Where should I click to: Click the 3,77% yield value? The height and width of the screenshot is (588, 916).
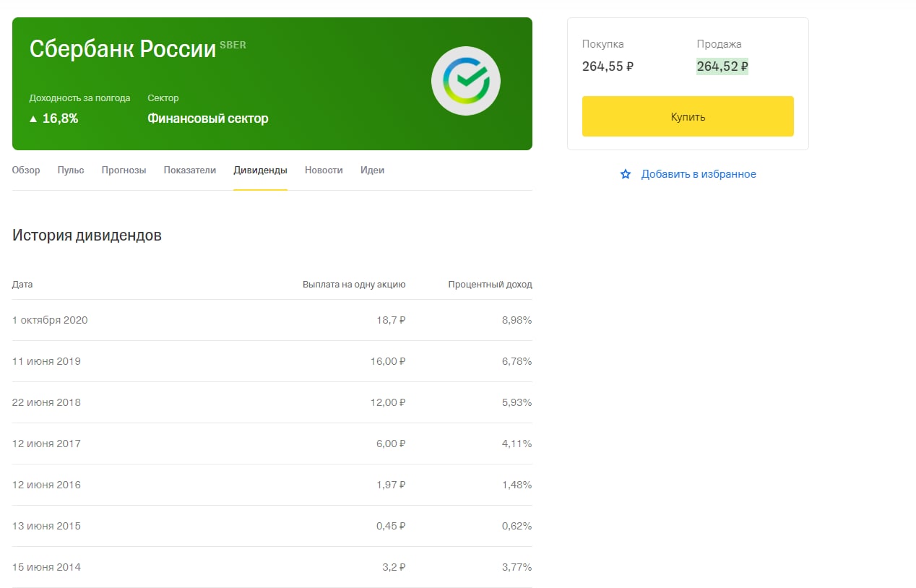[517, 567]
